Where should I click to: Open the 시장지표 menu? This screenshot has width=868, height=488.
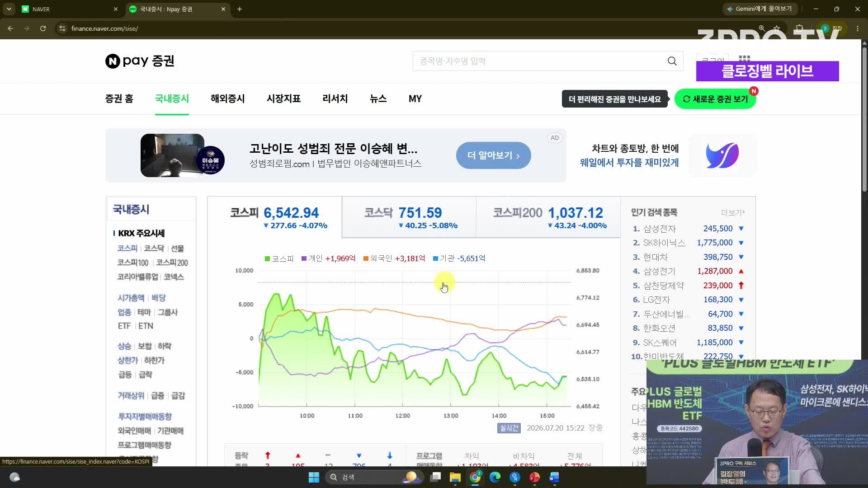point(283,99)
